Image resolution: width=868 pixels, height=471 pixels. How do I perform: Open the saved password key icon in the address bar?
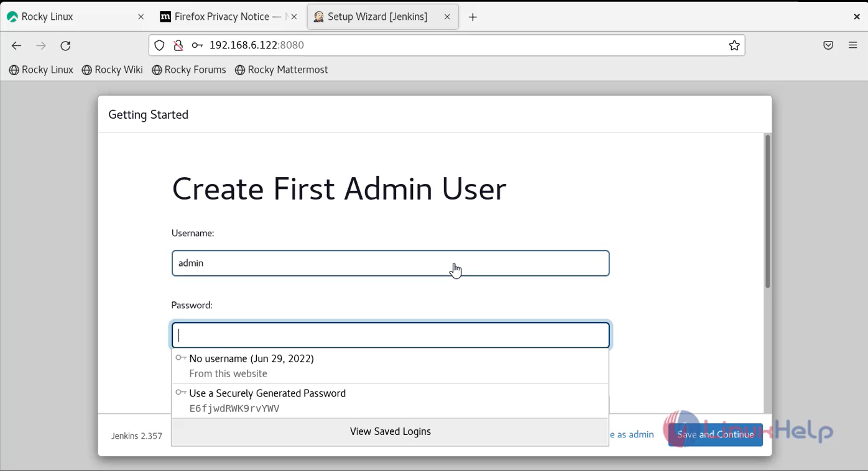(197, 45)
